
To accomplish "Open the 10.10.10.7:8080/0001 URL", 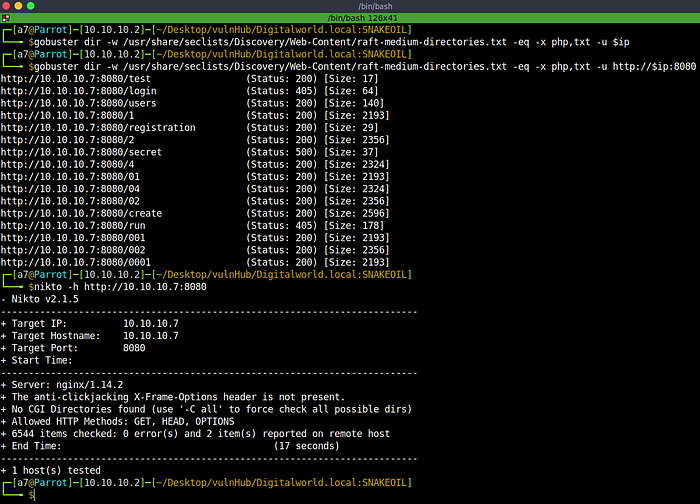I will 76,260.
